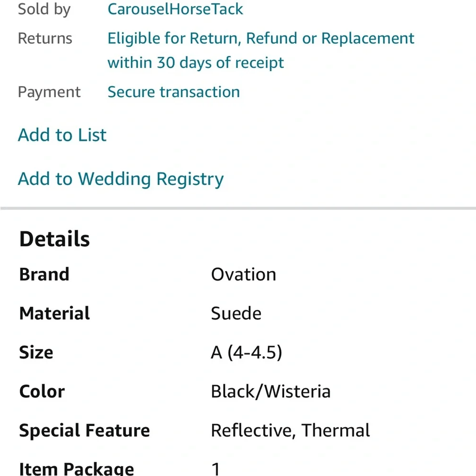Select the Material row label

(55, 313)
